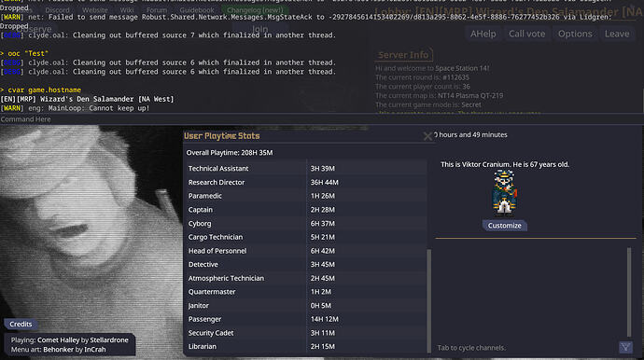Leave the server via Leave button
This screenshot has width=644, height=360.
pos(617,34)
